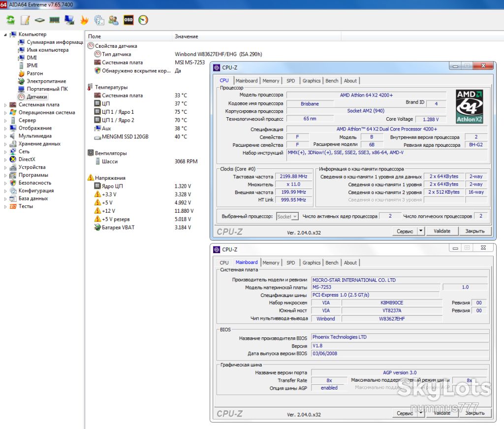Screen dimensions: 504x429
Task: Select Электропитание in the navigation tree
Action: click(x=46, y=81)
